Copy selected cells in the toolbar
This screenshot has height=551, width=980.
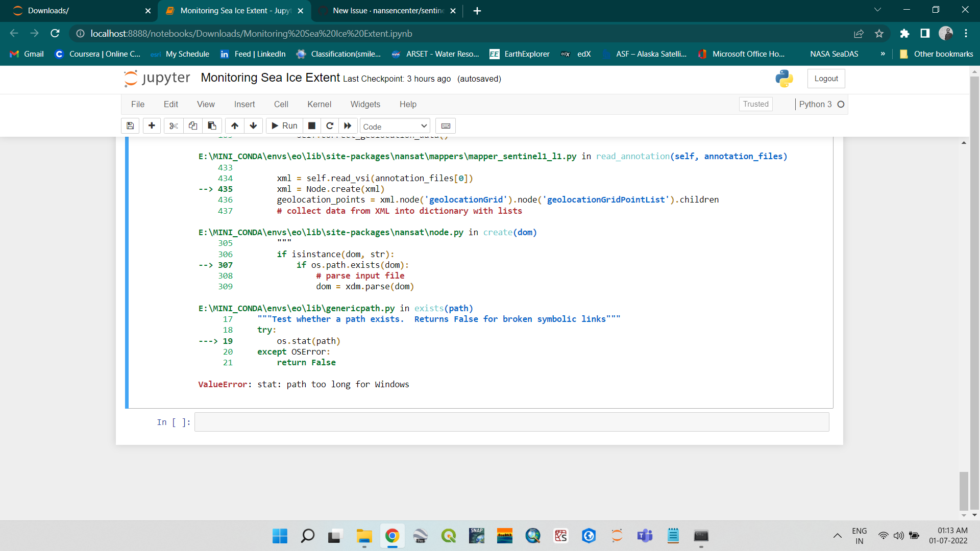click(x=193, y=126)
